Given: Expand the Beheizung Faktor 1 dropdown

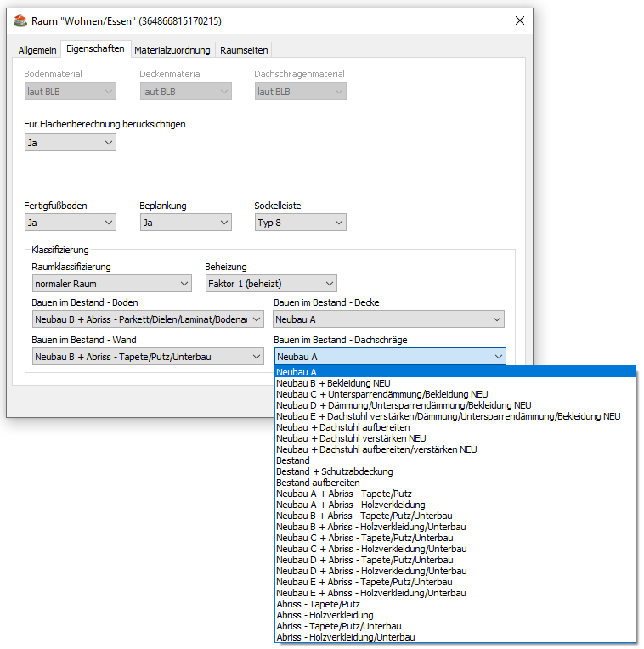Looking at the screenshot, I should pyautogui.click(x=271, y=284).
